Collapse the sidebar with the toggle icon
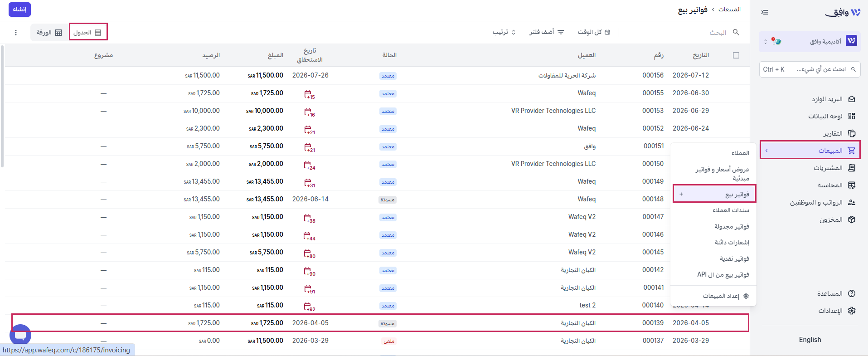Screen dimensions: 868x356 [x=765, y=12]
